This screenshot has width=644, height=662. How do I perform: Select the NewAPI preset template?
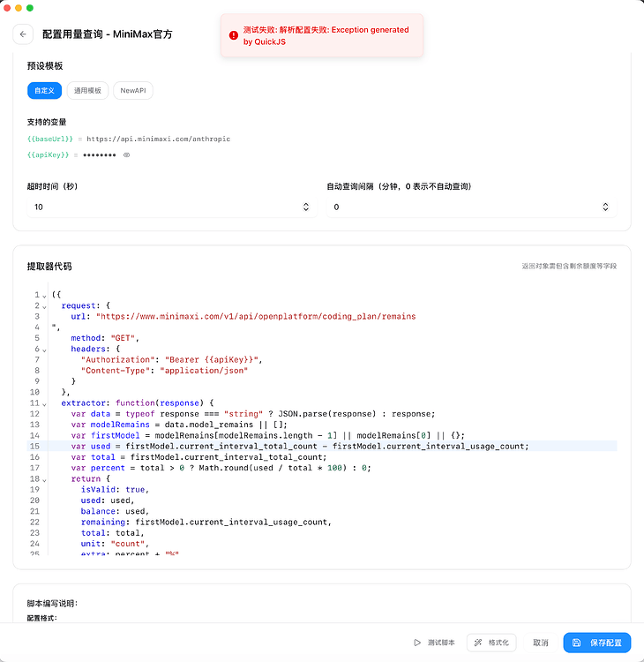tap(133, 90)
